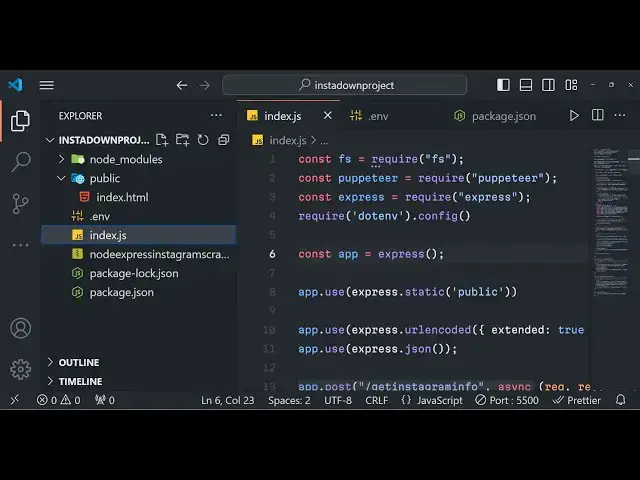Image resolution: width=640 pixels, height=480 pixels.
Task: Click the New File icon in Explorer
Action: (162, 140)
